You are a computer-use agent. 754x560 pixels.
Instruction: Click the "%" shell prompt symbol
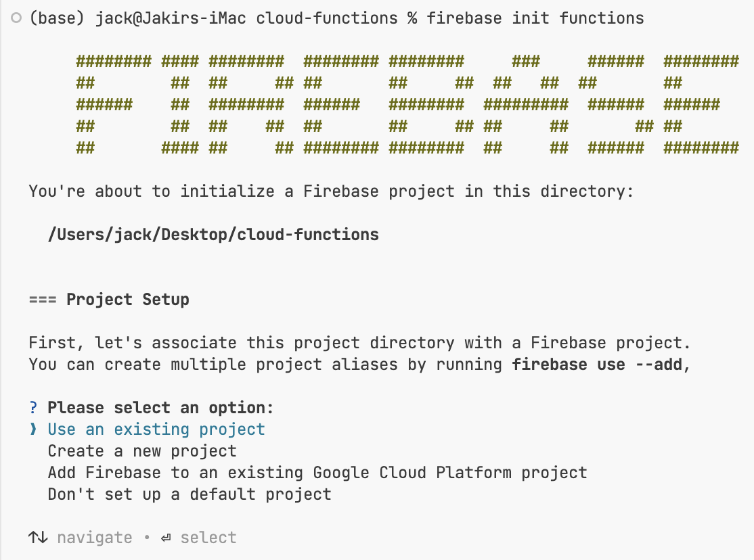412,18
